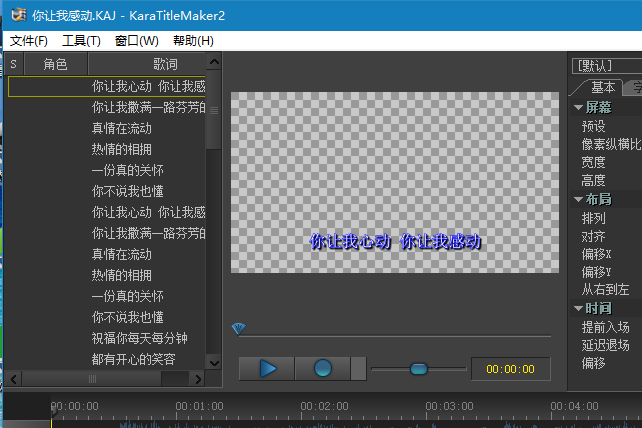This screenshot has height=428, width=642.
Task: Click the 偏移Y property row
Action: pos(606,272)
